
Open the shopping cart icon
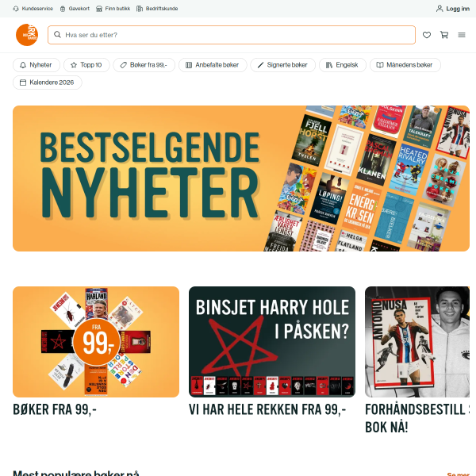coord(444,35)
